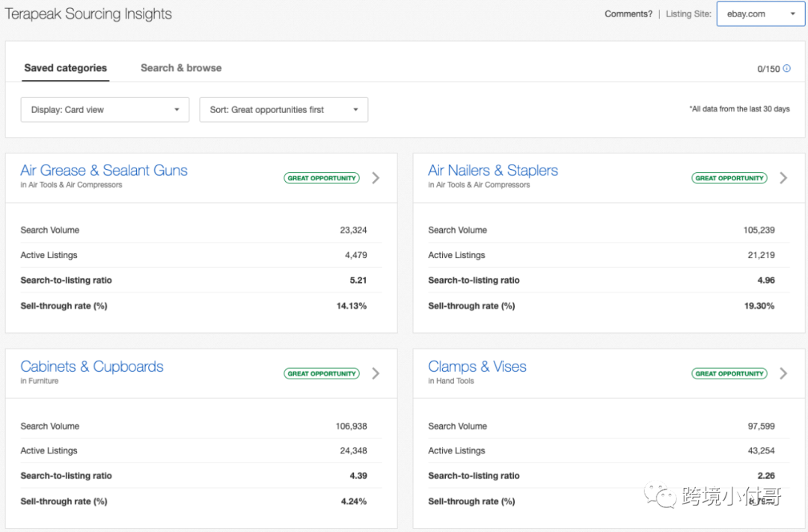808x532 pixels.
Task: Click Great Opportunity badge on Air Nailers card
Action: pos(729,178)
